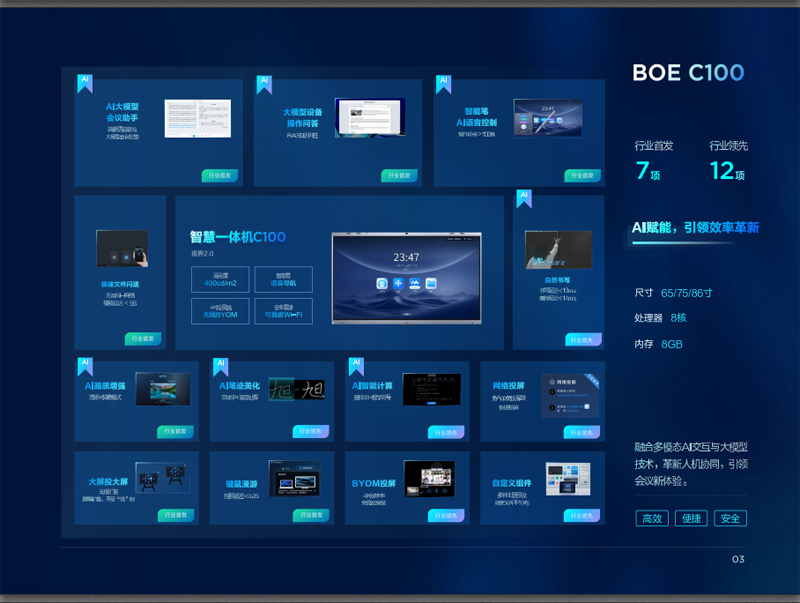Viewport: 800px width, 603px height.
Task: Click 行业领先 tag on 自然书写 card
Action: coord(584,340)
